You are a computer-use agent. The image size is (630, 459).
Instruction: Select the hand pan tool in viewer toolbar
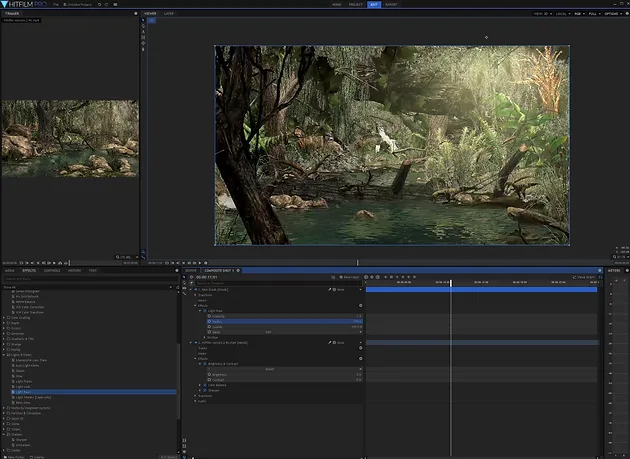143,26
